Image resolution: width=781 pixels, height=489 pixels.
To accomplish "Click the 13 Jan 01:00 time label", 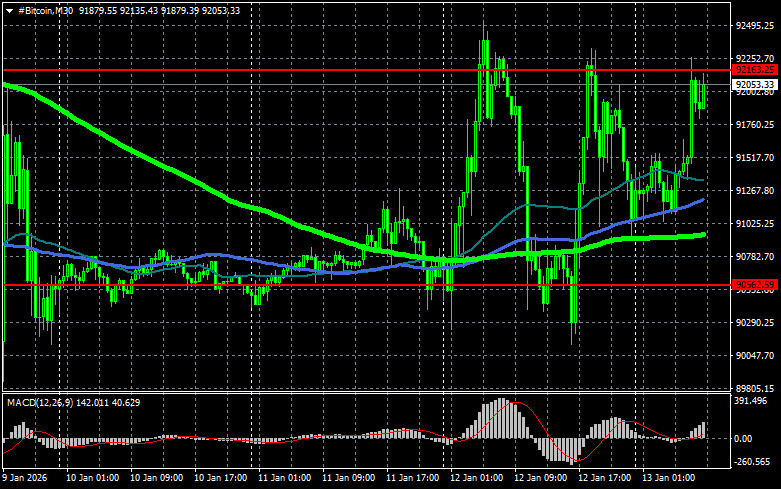I will [x=668, y=478].
